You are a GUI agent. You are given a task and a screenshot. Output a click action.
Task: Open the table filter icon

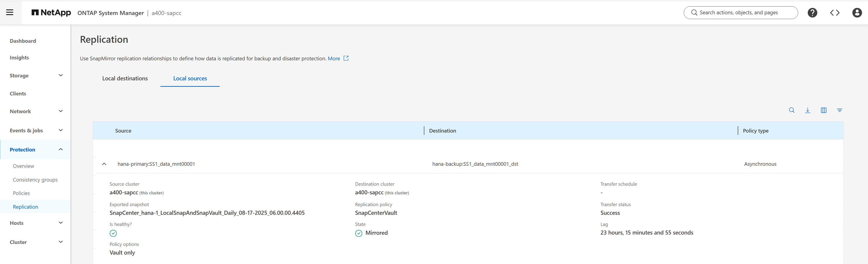[839, 110]
